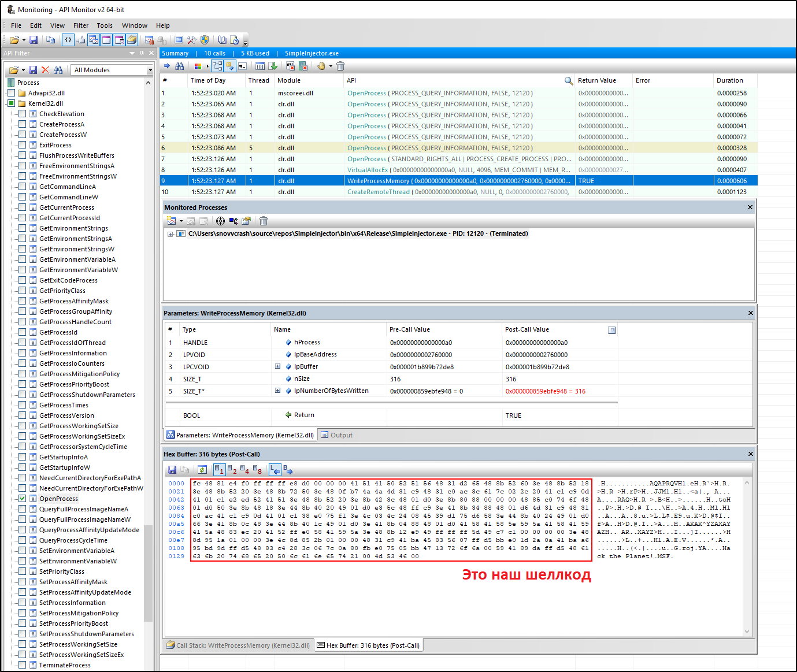Uncheck the OpenProcess API checkbox
Screen dimensions: 797x672
coord(23,499)
